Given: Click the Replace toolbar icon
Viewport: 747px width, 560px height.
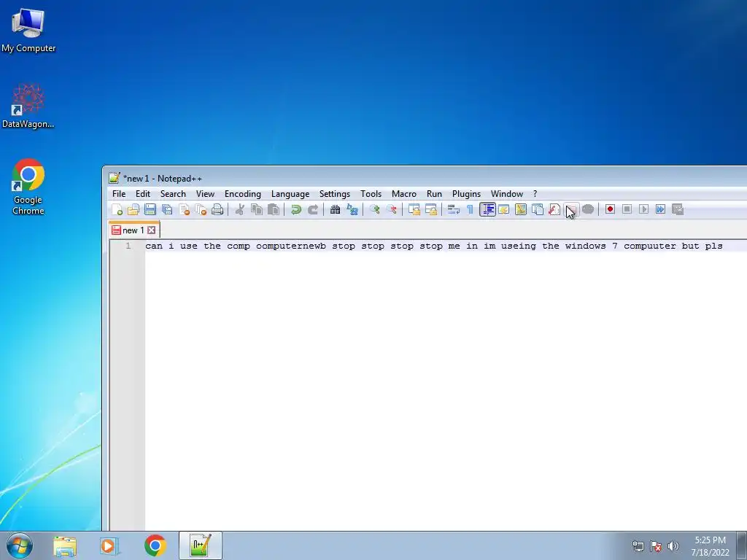Looking at the screenshot, I should pos(352,209).
